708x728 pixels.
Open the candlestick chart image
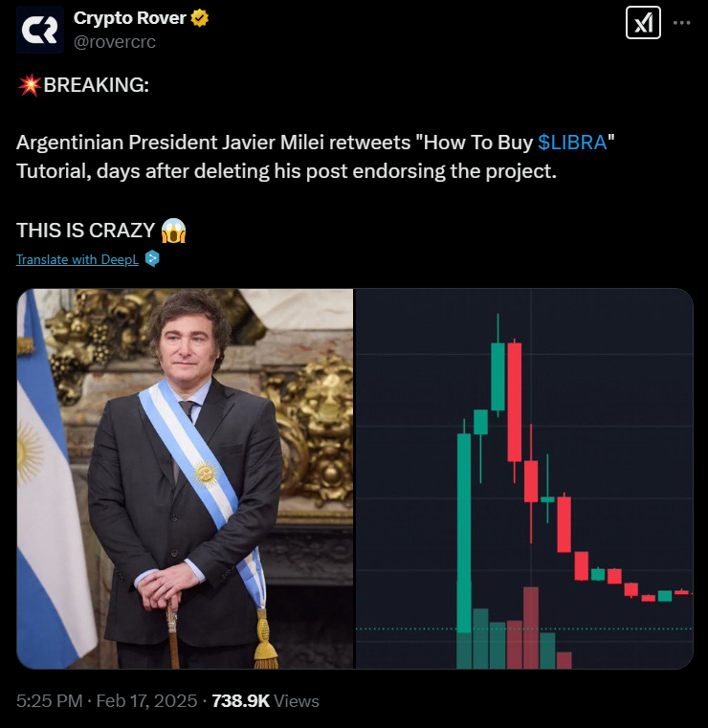pos(524,478)
